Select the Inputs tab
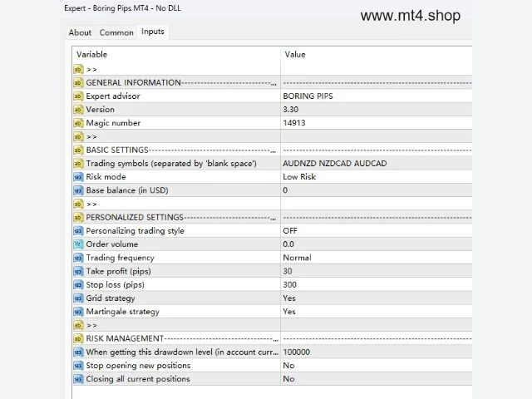This screenshot has width=532, height=399. point(153,32)
